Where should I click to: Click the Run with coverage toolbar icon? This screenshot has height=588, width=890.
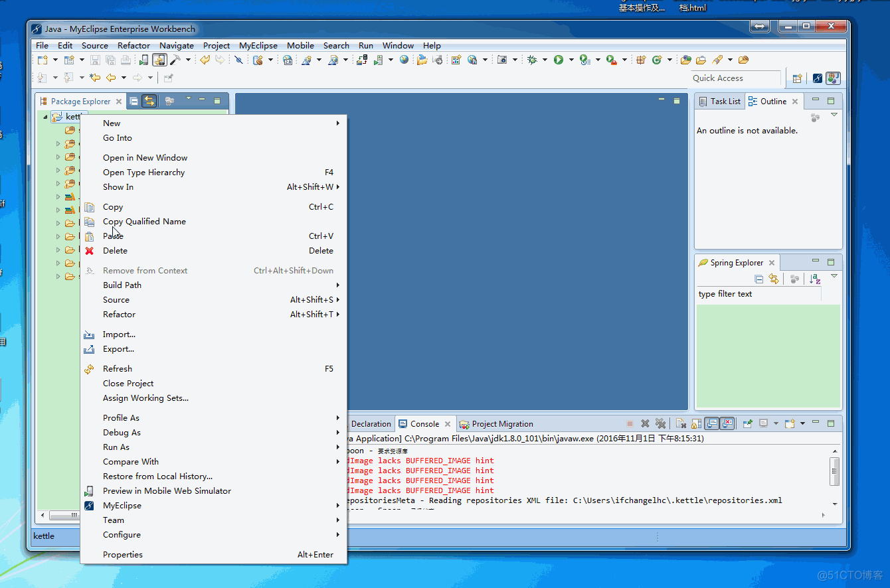pyautogui.click(x=584, y=60)
